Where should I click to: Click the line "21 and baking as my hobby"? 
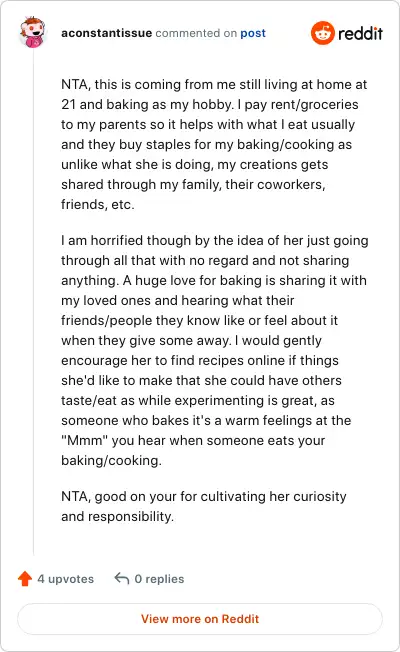click(x=210, y=104)
